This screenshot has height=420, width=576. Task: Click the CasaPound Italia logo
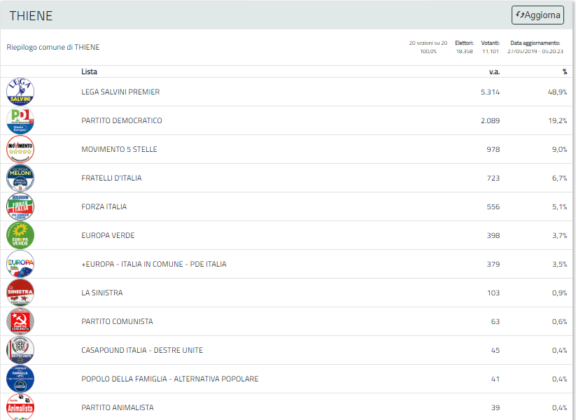20,350
